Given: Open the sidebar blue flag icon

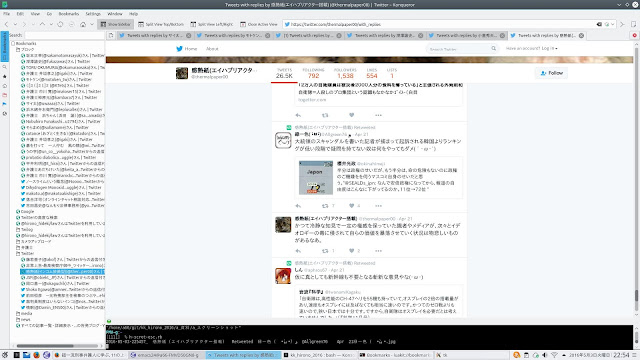Looking at the screenshot, I should tap(4, 104).
